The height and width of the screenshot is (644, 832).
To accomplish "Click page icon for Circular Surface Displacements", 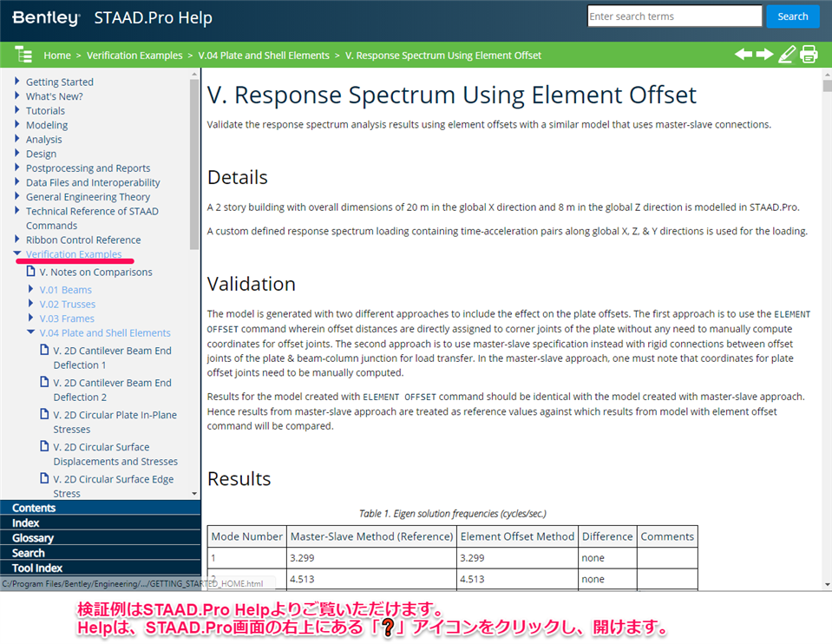I will coord(44,446).
